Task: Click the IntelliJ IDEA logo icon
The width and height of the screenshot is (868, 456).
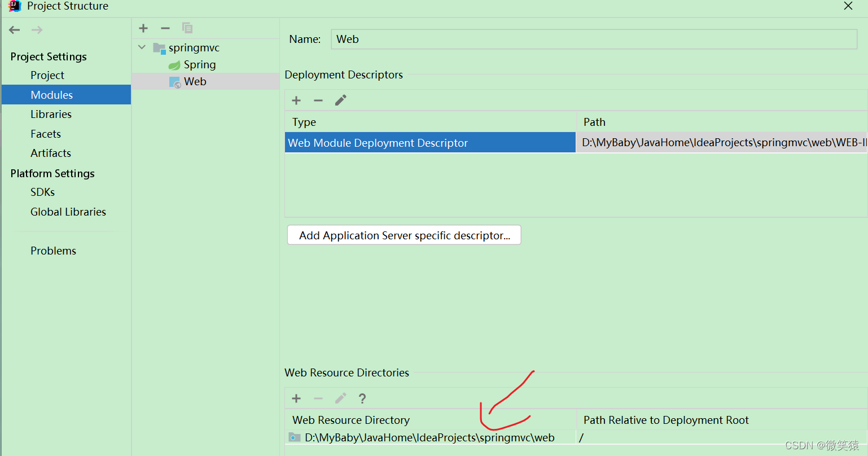Action: [15, 6]
